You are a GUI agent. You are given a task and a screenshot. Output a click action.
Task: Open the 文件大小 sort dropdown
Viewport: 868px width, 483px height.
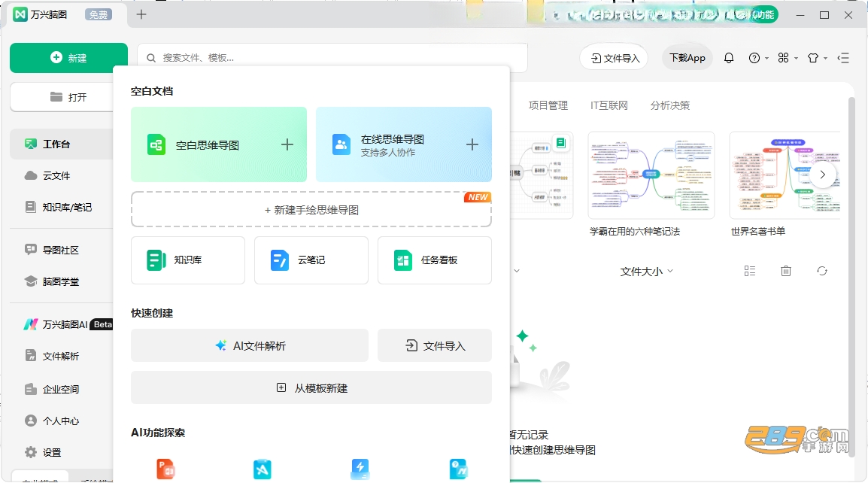647,272
